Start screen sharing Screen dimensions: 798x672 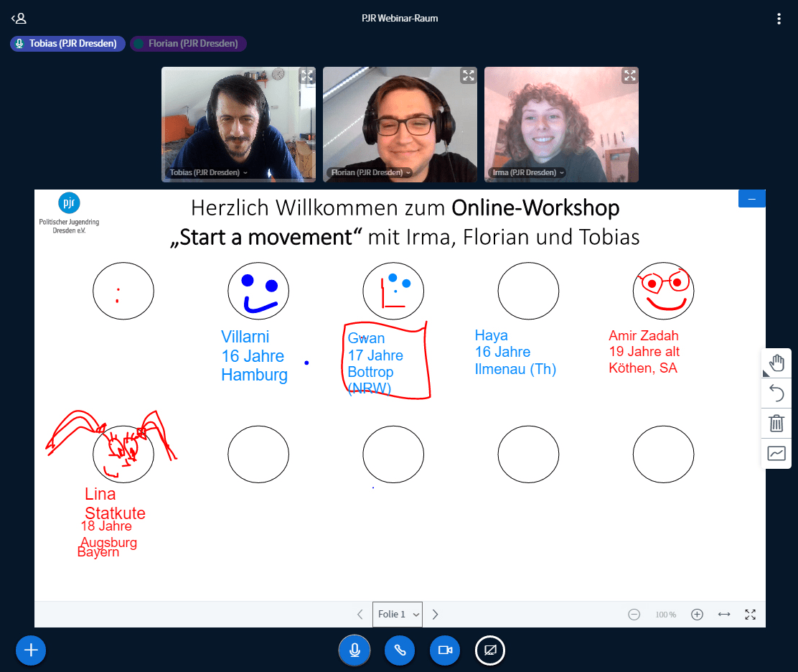coord(490,650)
